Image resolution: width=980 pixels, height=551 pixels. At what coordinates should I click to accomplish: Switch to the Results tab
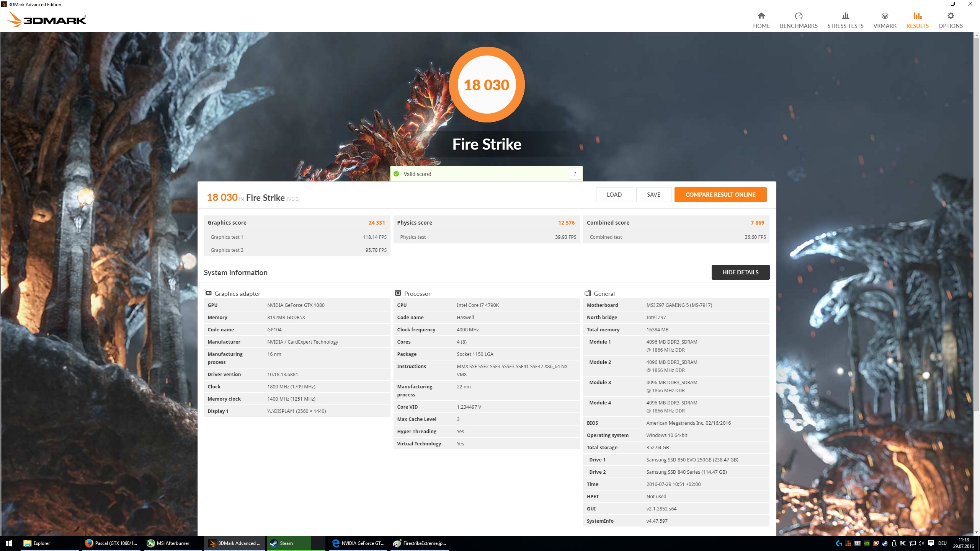917,20
